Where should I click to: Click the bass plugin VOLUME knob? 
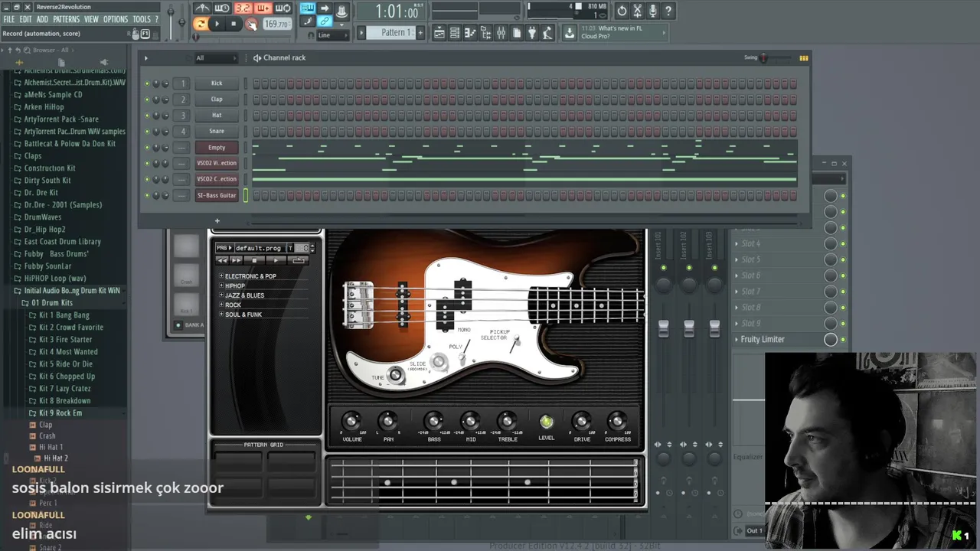[x=351, y=421]
